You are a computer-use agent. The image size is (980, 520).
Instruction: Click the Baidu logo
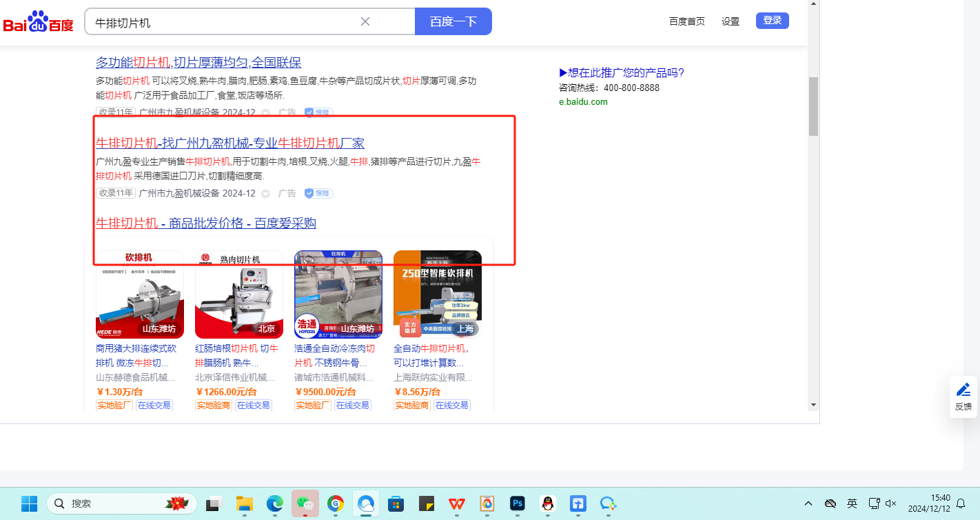pos(38,21)
